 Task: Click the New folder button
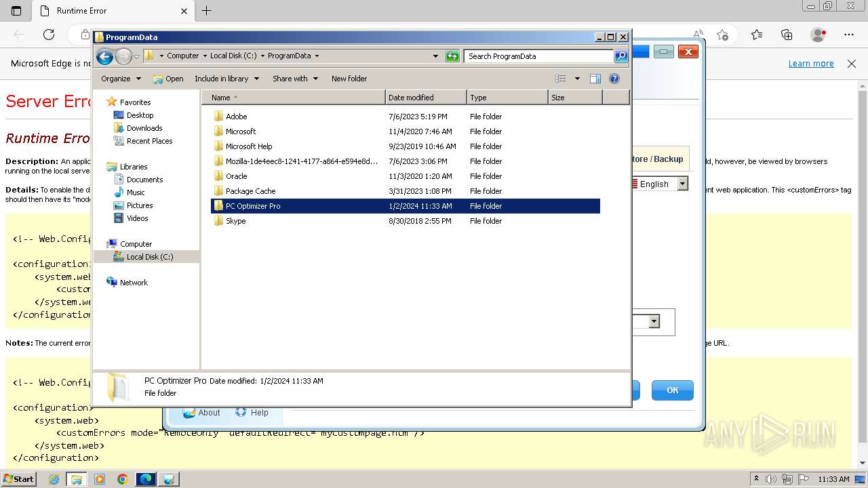tap(349, 79)
